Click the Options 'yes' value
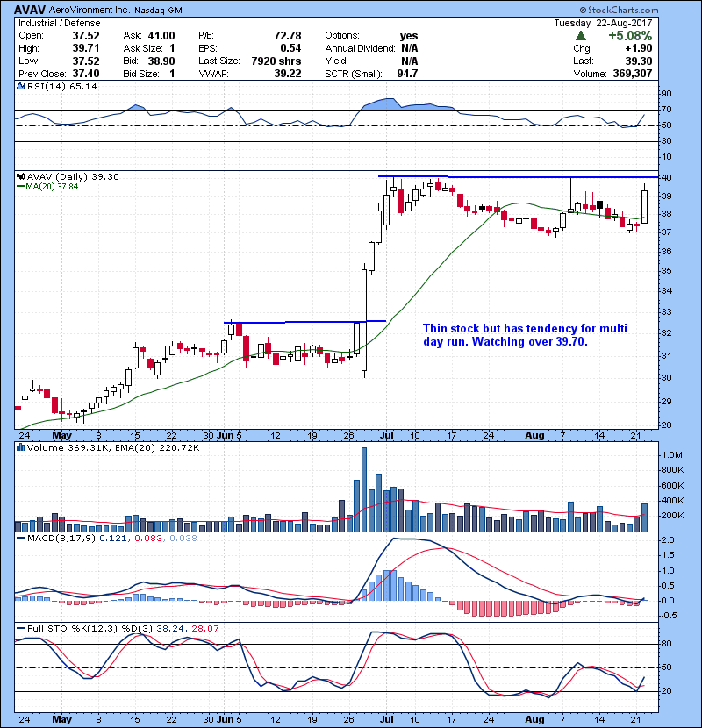Screen dimensions: 702x728 tap(409, 36)
